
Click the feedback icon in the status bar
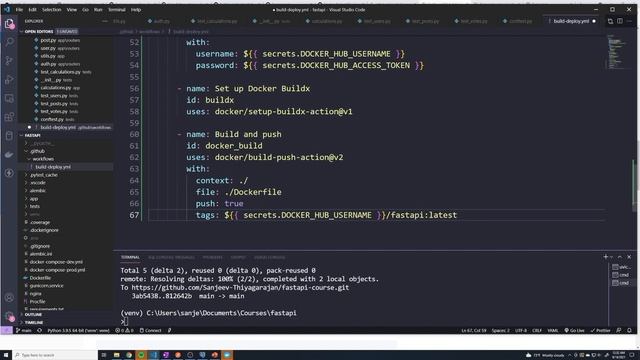(619, 331)
